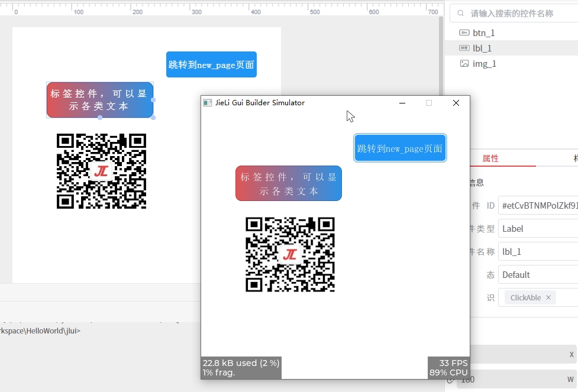The height and width of the screenshot is (392, 578).
Task: Click the btn_1 button icon in the widget list
Action: 464,33
